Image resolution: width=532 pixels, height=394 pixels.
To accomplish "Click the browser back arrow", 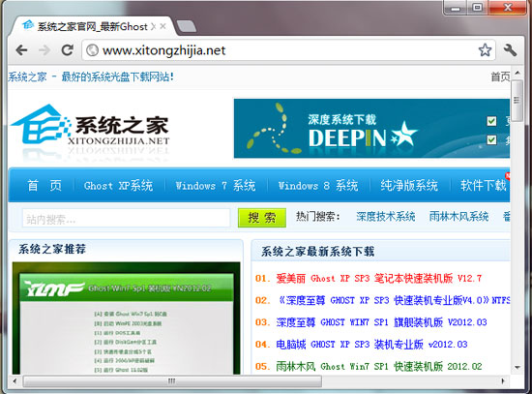I will tap(21, 50).
